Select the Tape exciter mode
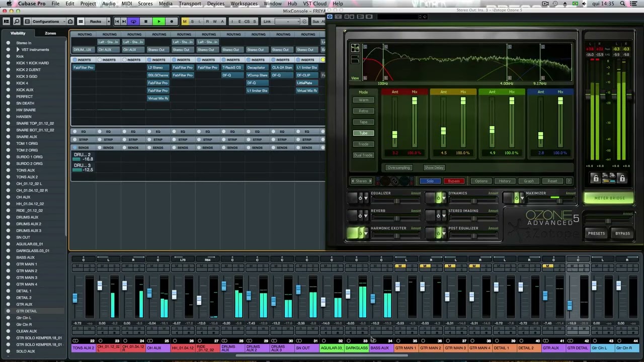Viewport: 644px width, 362px height. pos(363,122)
